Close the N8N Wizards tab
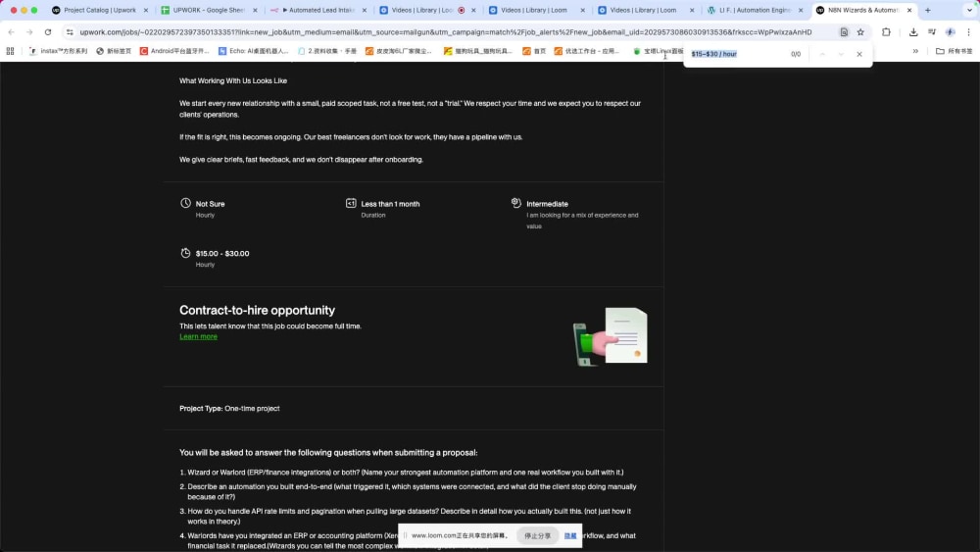 click(909, 10)
